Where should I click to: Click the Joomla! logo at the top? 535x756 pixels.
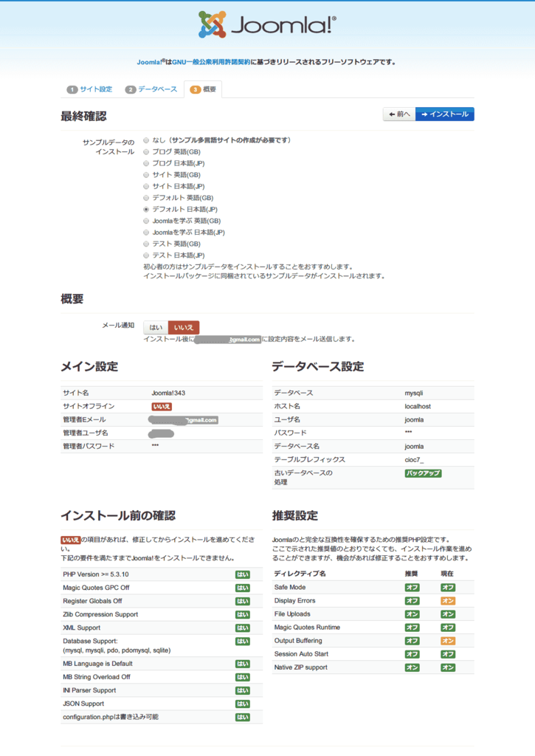(267, 24)
